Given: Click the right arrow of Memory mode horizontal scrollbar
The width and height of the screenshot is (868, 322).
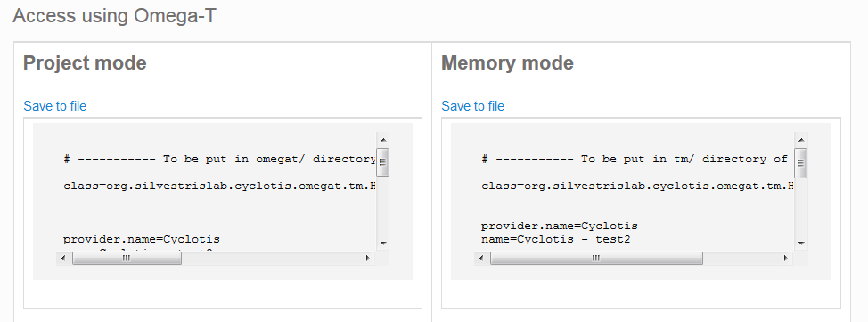Looking at the screenshot, I should 785,259.
